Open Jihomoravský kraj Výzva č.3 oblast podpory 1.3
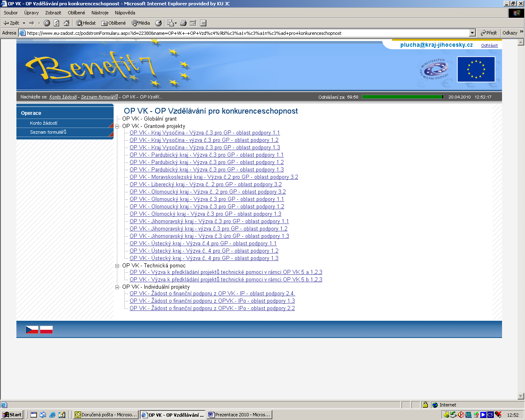525x420 pixels. click(x=209, y=236)
